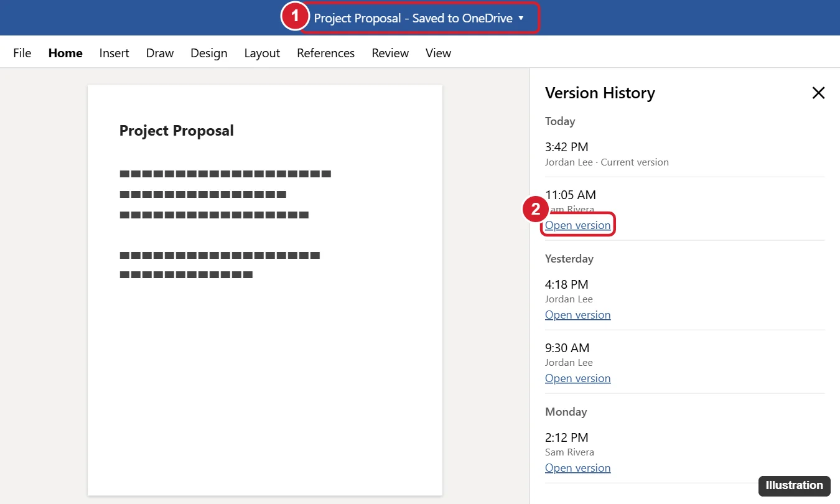Click Sam Rivera under the 2:12 PM version
840x504 pixels.
[569, 452]
